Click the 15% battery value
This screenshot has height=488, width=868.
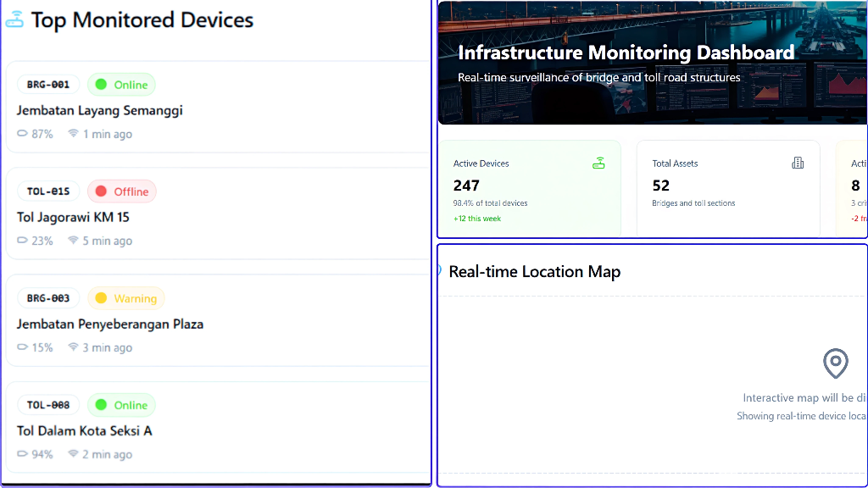[x=42, y=347]
